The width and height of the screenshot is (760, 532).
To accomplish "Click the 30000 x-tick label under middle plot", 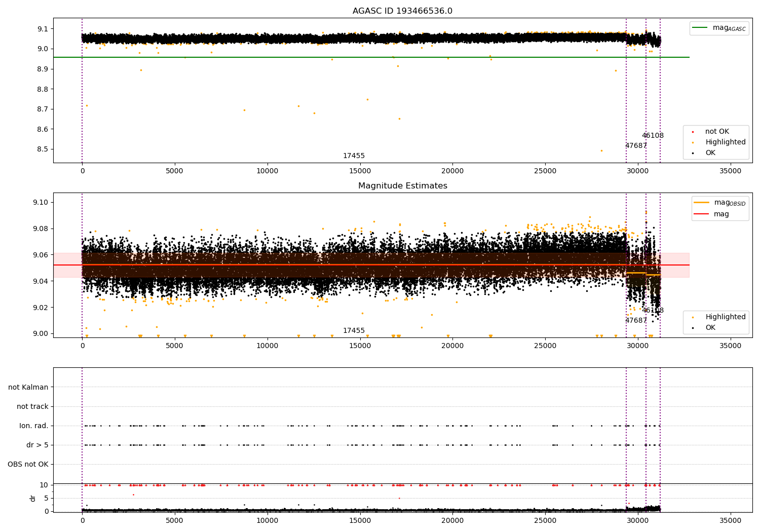I will pyautogui.click(x=637, y=346).
